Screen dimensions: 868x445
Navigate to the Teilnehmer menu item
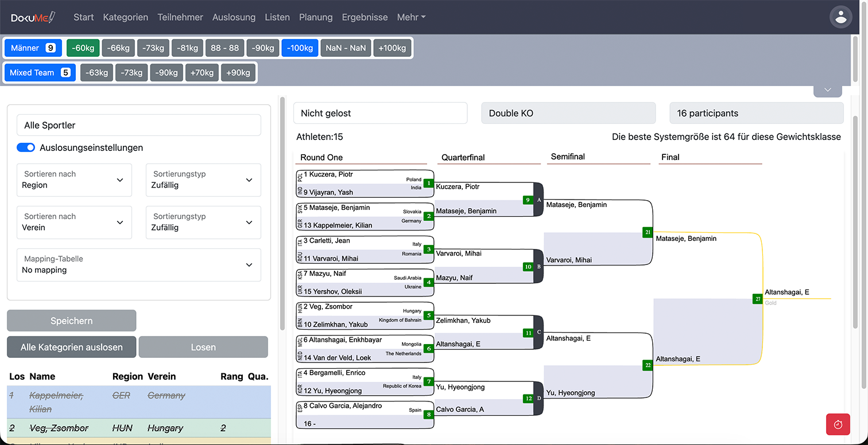click(x=180, y=17)
